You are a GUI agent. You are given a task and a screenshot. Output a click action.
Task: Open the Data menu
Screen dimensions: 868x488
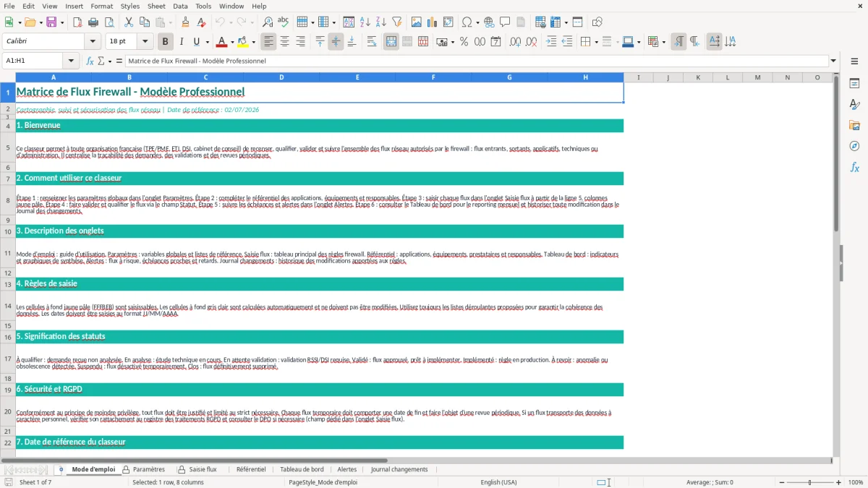point(180,6)
